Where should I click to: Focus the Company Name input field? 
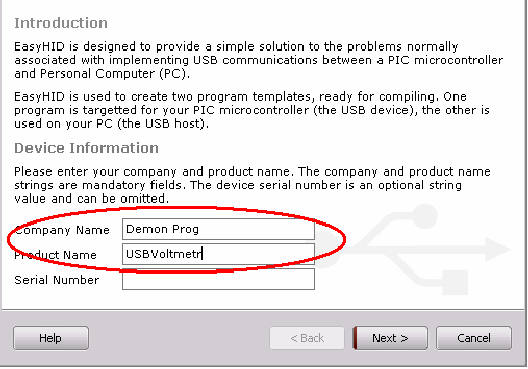pyautogui.click(x=218, y=229)
